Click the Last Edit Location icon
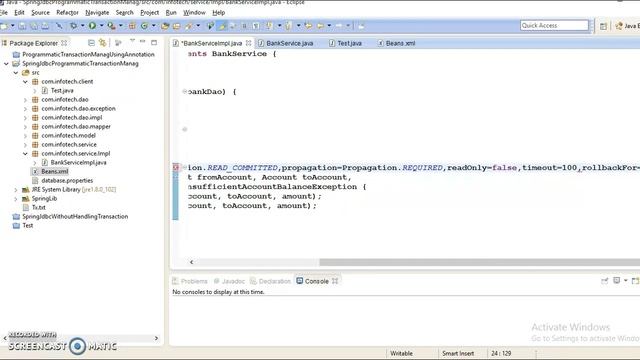This screenshot has width=640, height=360. click(x=308, y=26)
